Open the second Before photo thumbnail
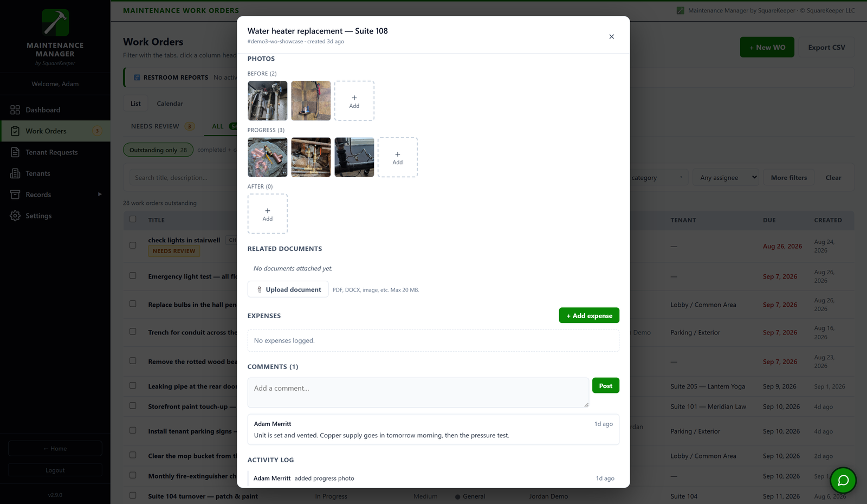The image size is (867, 504). coord(311,101)
